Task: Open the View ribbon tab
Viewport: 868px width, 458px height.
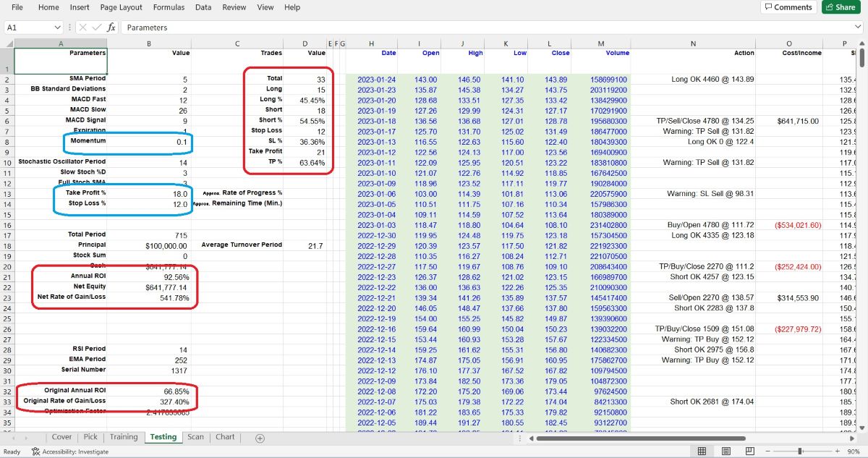Action: [x=265, y=7]
